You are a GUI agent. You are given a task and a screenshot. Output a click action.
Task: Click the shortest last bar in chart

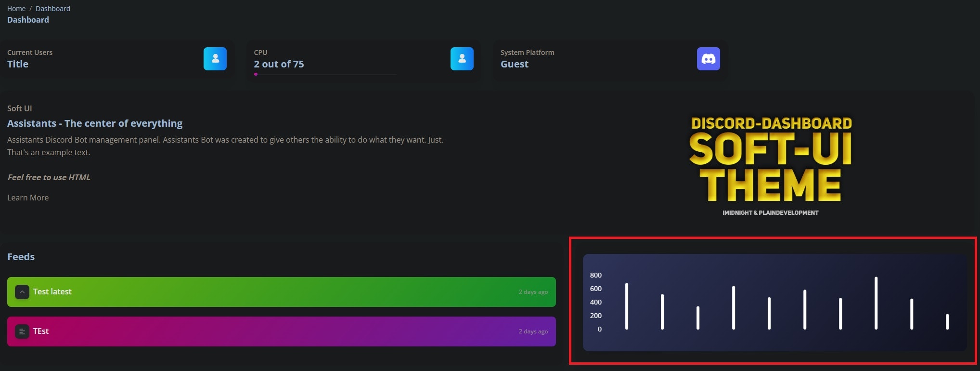tap(947, 322)
